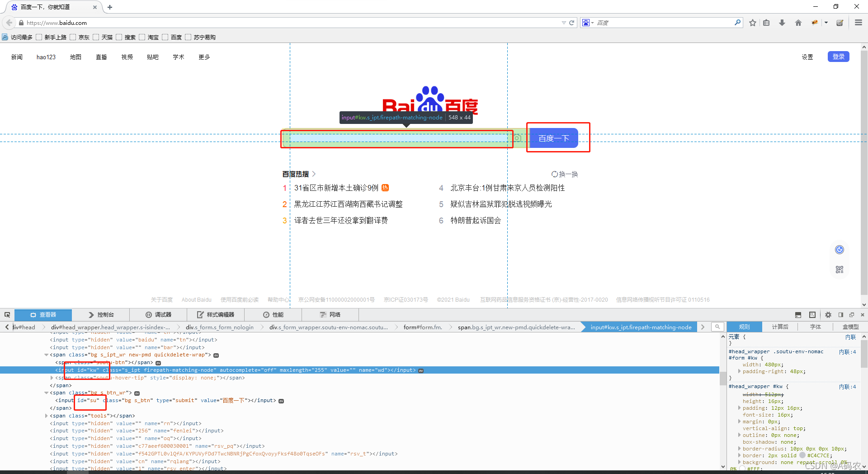Collapse the span bg s_btn_wr node
The width and height of the screenshot is (868, 474).
click(46, 393)
